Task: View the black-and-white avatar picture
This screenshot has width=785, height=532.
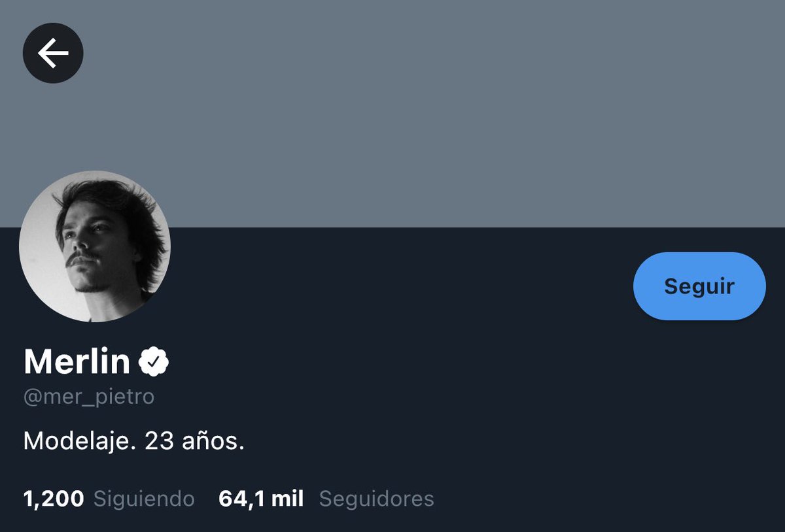Action: 95,246
